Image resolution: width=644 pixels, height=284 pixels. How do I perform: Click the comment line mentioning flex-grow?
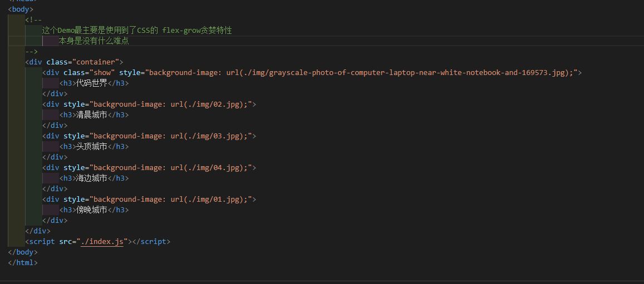(x=137, y=31)
